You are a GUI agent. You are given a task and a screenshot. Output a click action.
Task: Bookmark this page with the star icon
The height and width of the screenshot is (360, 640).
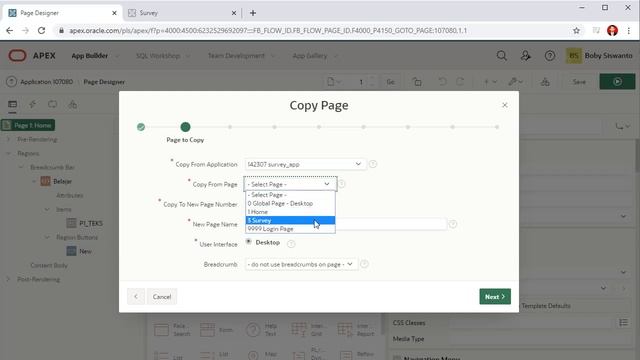(x=576, y=31)
